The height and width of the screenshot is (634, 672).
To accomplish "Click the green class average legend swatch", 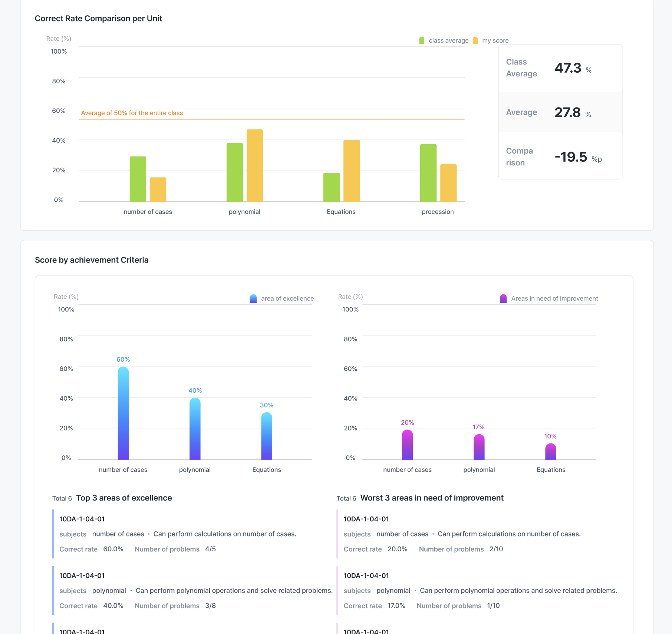I will 422,41.
